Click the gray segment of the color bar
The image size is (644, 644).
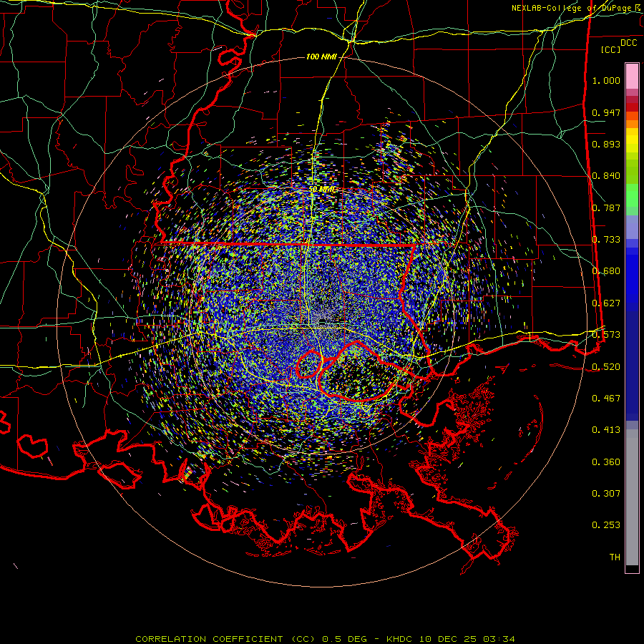pyautogui.click(x=632, y=497)
